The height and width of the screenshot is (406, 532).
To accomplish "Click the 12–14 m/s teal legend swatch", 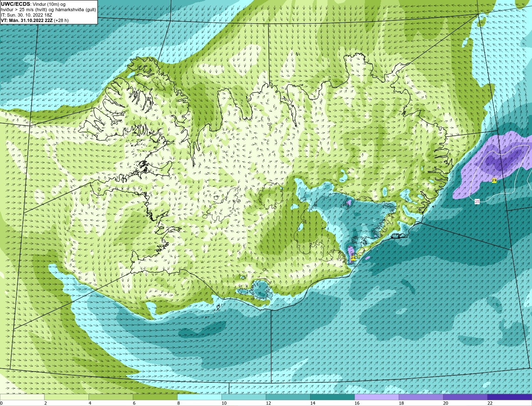I will coord(288,397).
